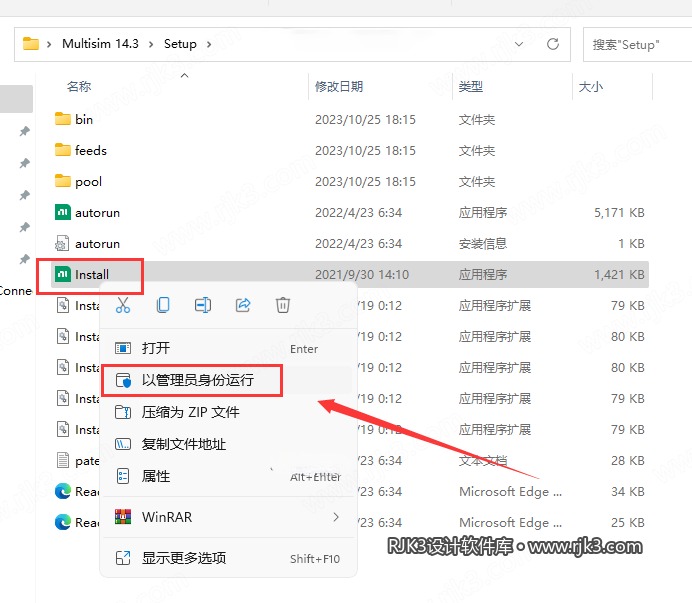Image resolution: width=692 pixels, height=603 pixels.
Task: Click the Share icon in context menu
Action: point(243,305)
